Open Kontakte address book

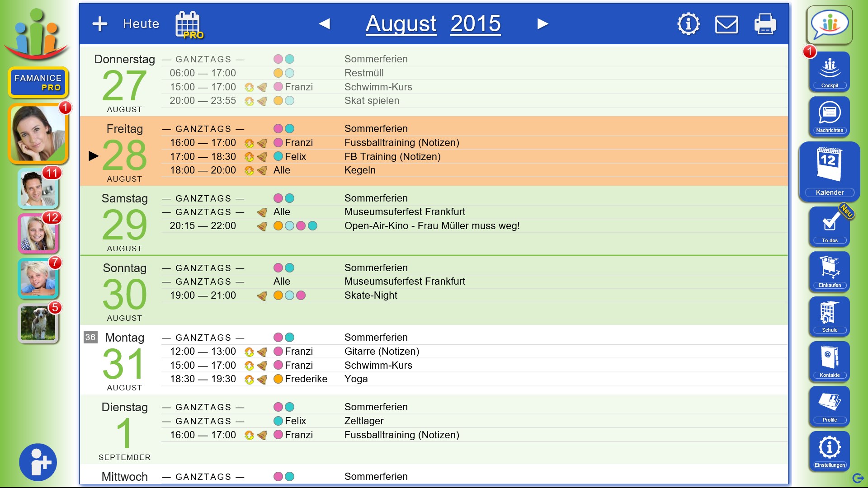pyautogui.click(x=829, y=361)
